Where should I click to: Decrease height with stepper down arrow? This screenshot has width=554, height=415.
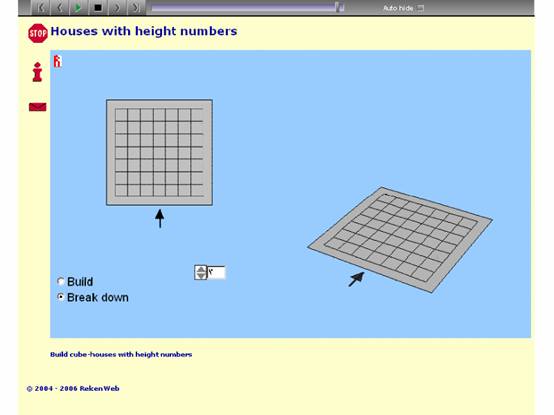(x=201, y=276)
